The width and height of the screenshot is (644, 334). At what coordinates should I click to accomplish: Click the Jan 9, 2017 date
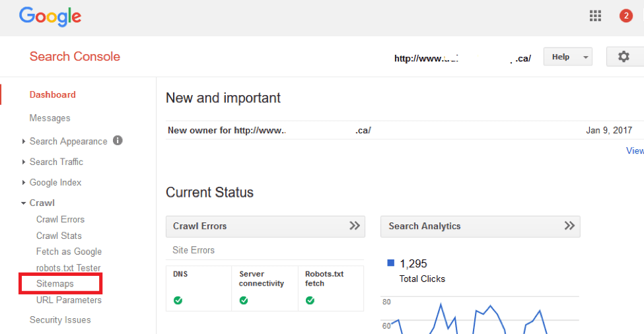point(609,131)
